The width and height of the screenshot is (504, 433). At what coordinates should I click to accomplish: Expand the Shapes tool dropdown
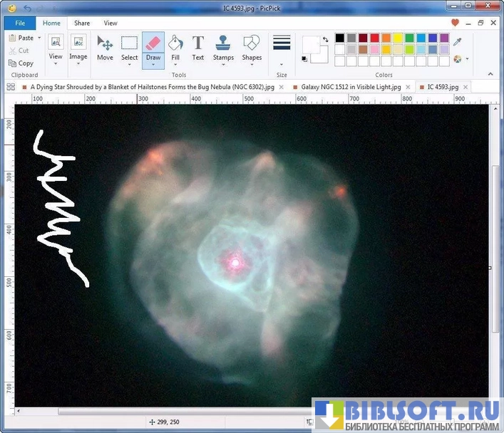click(252, 64)
